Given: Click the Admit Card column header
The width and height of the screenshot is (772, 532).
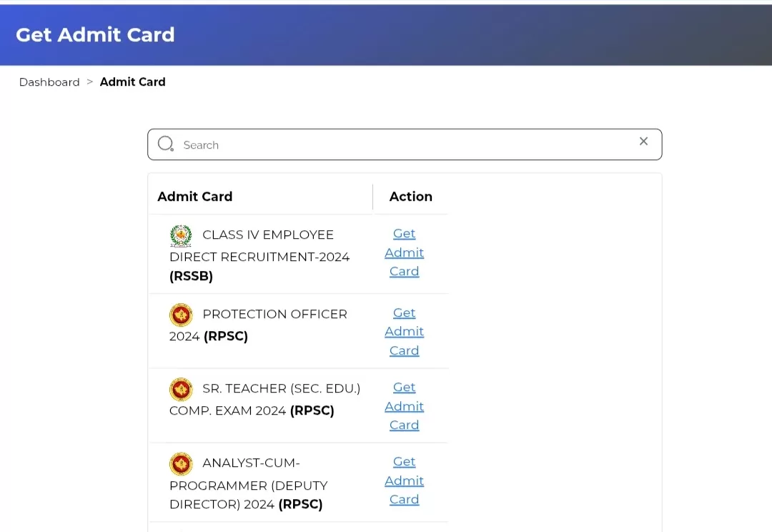Looking at the screenshot, I should tap(195, 197).
